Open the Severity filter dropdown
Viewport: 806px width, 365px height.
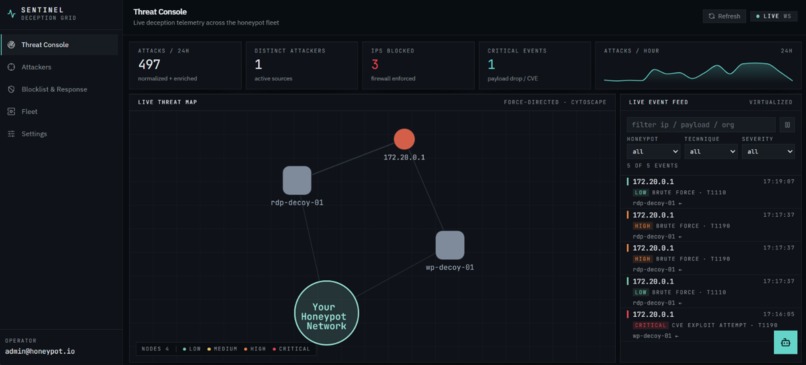[768, 152]
